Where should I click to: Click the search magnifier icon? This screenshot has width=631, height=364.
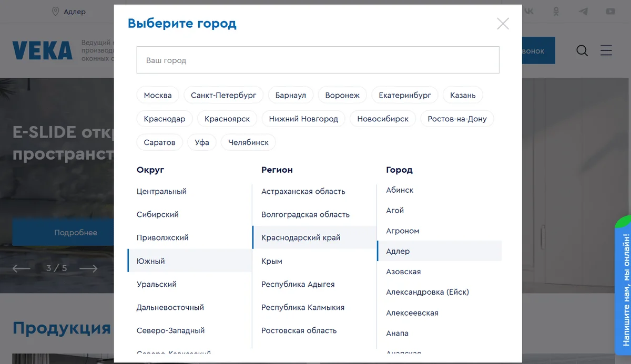pyautogui.click(x=582, y=50)
